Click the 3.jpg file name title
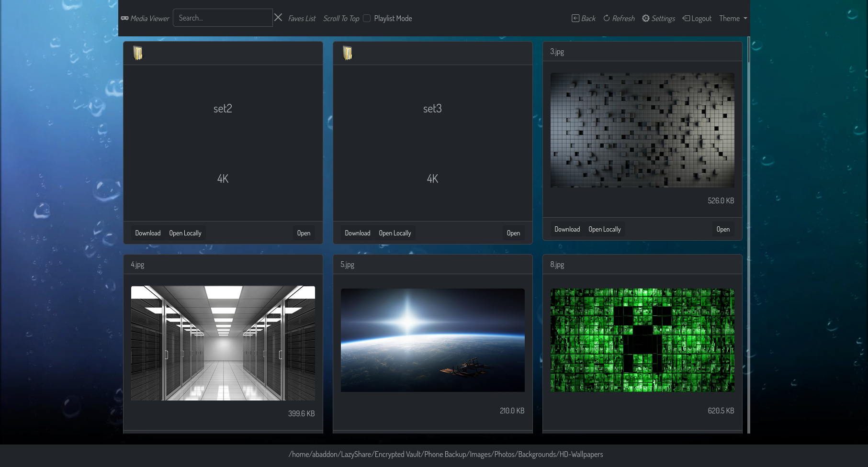The height and width of the screenshot is (467, 868). (557, 52)
